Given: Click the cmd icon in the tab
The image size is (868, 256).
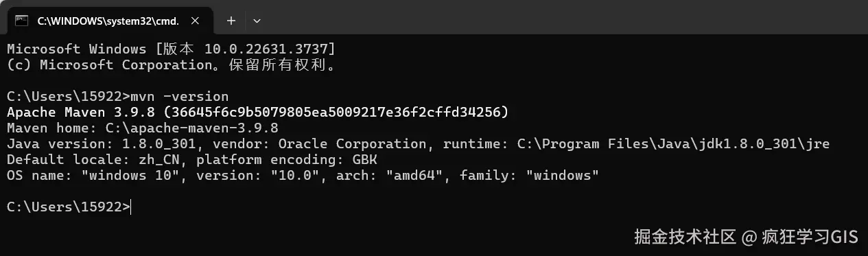Looking at the screenshot, I should [x=22, y=21].
